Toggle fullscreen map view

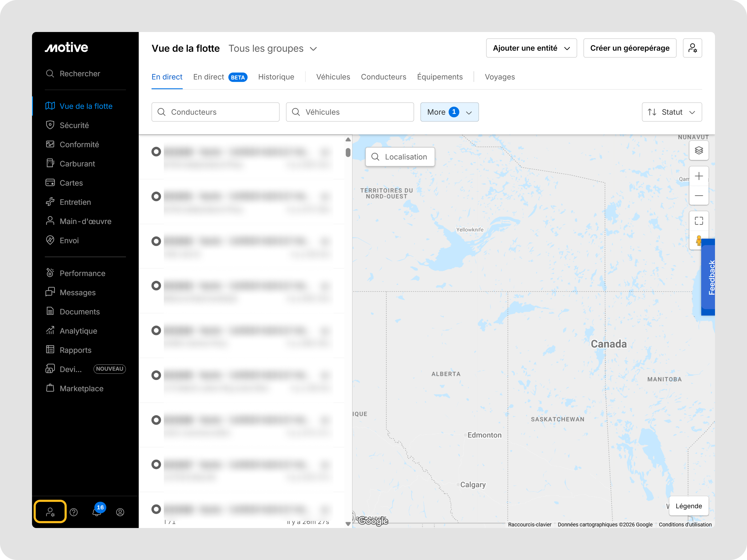pyautogui.click(x=698, y=221)
